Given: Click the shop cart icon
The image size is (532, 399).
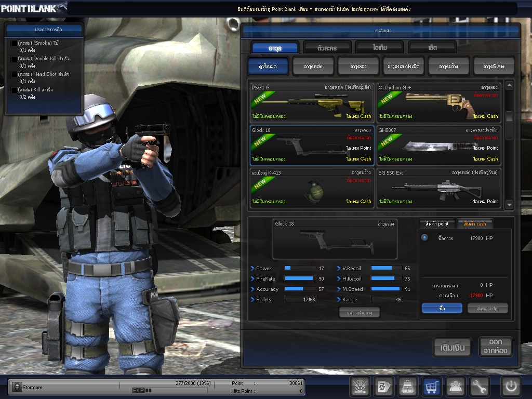Looking at the screenshot, I should [x=432, y=387].
